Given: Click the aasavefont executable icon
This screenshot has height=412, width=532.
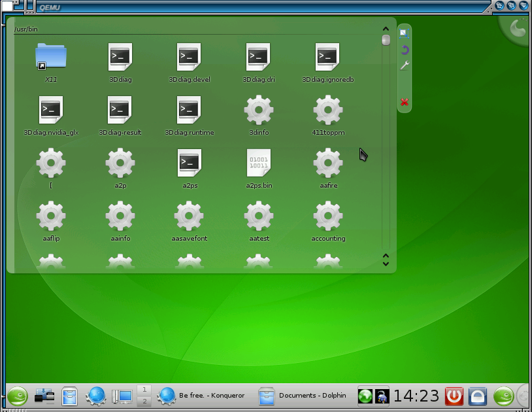Looking at the screenshot, I should pyautogui.click(x=190, y=216).
